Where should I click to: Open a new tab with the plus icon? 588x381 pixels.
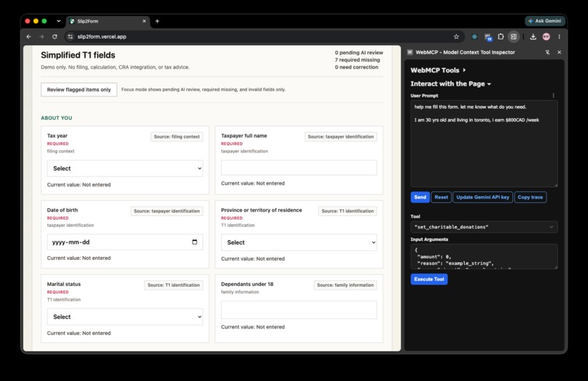[157, 21]
